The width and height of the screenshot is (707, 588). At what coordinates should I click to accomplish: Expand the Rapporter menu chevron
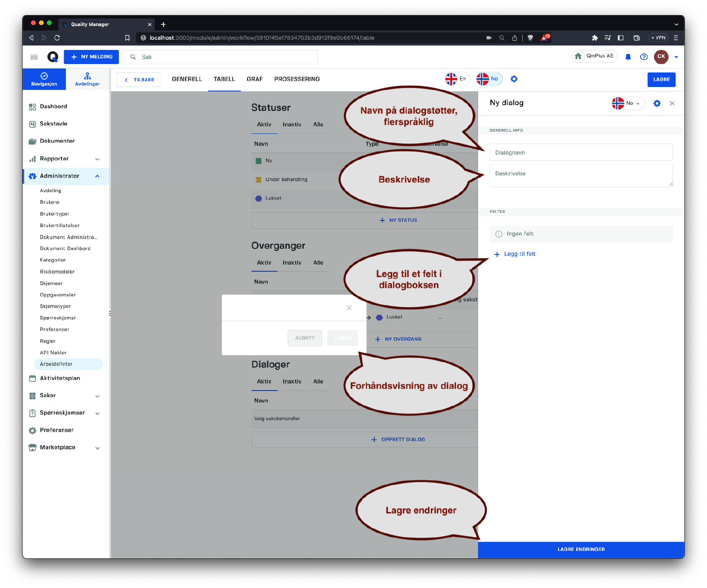tap(98, 159)
